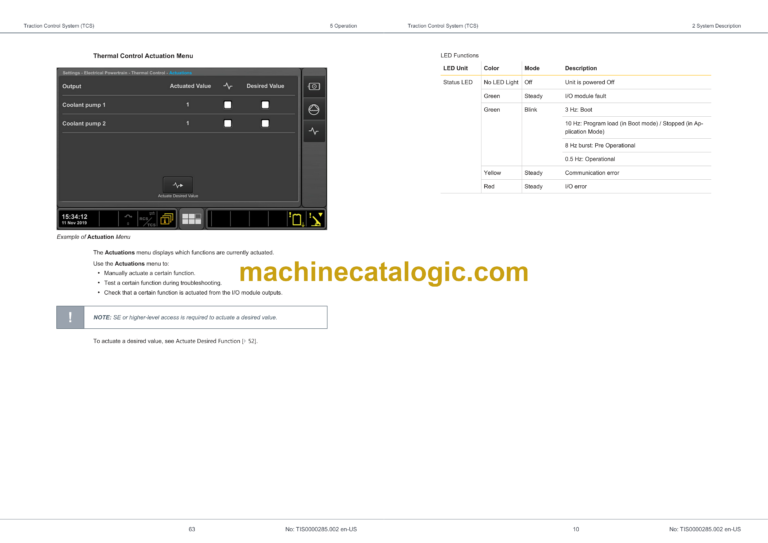
Task: Click the "Coolant pump 1" row label
Action: pos(84,105)
